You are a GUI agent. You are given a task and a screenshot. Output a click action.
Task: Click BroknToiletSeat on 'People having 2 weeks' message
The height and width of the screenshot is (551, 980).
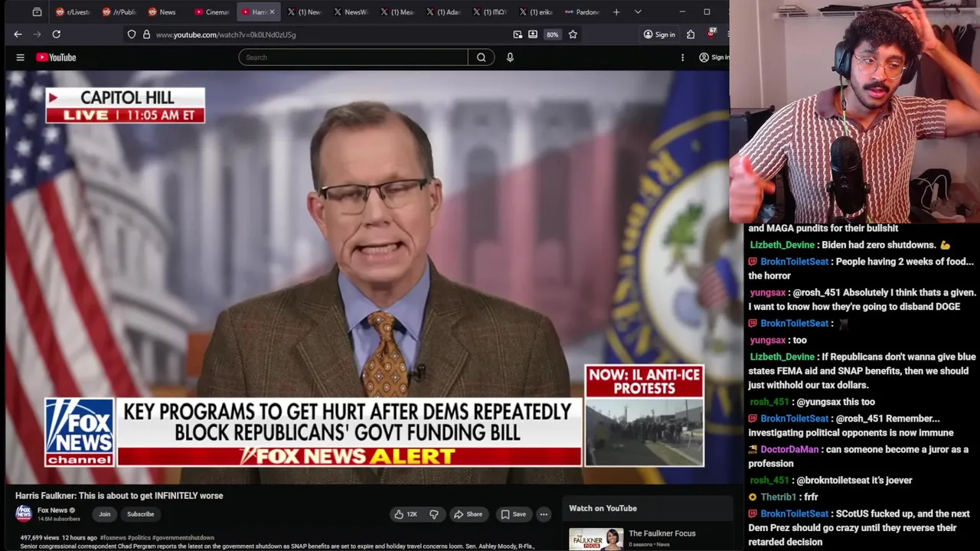(795, 262)
